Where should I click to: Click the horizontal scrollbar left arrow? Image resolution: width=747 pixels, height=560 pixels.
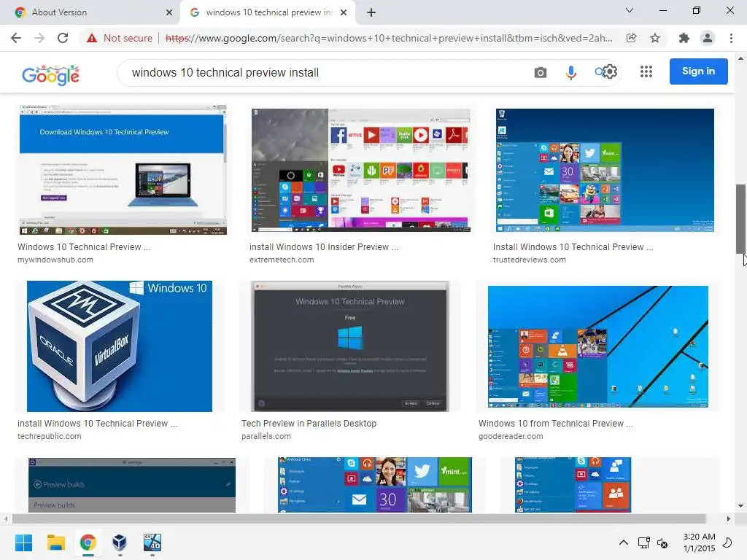click(6, 518)
